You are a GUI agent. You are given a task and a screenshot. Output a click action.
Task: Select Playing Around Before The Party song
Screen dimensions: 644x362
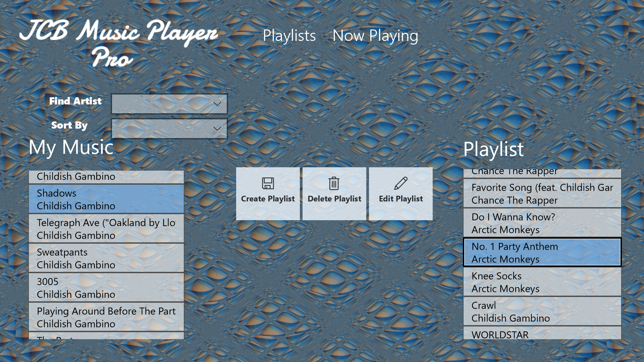pyautogui.click(x=106, y=317)
